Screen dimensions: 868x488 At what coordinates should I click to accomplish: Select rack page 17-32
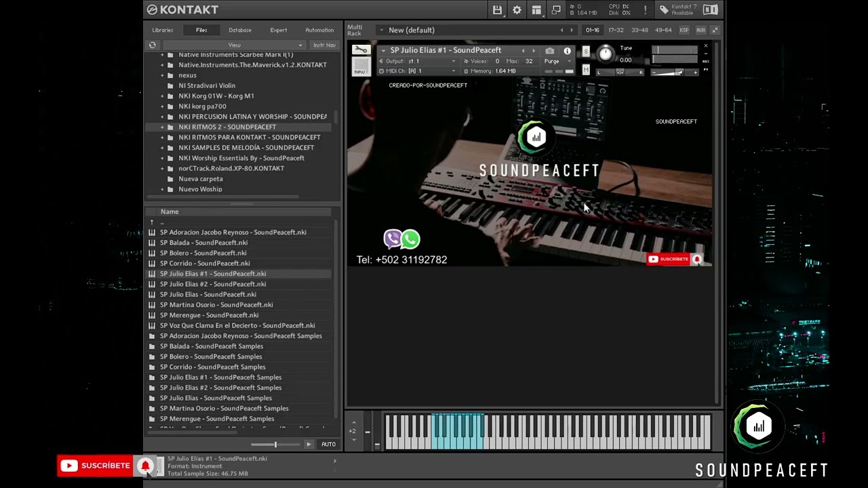coord(616,30)
